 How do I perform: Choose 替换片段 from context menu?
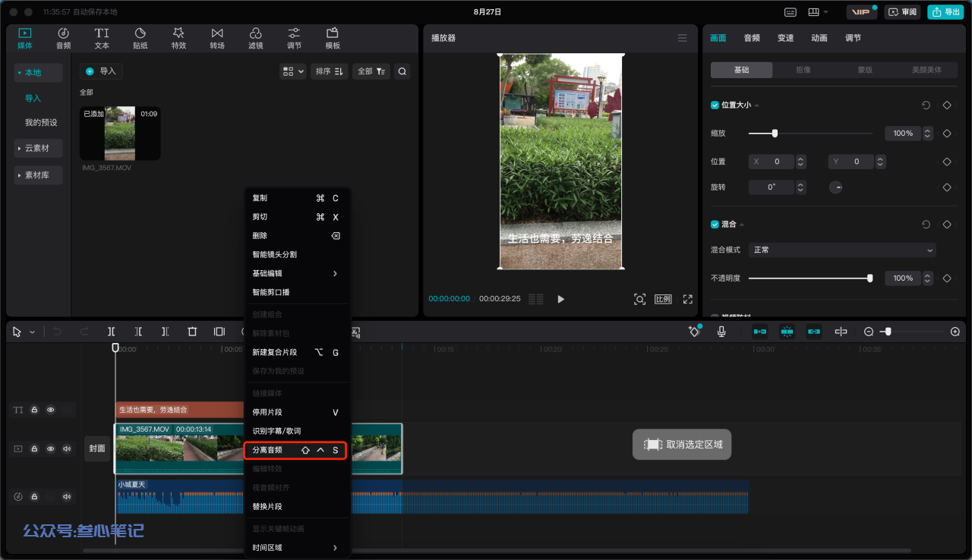point(297,506)
